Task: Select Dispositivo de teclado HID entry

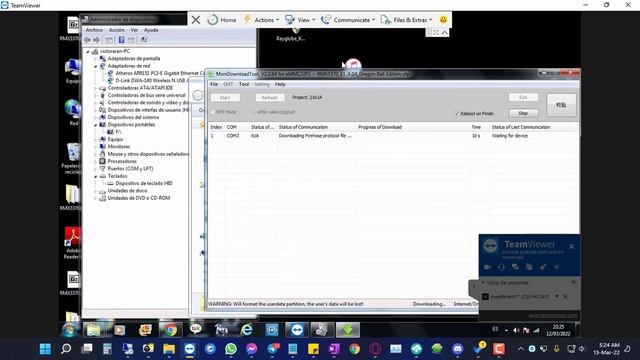Action: point(144,184)
